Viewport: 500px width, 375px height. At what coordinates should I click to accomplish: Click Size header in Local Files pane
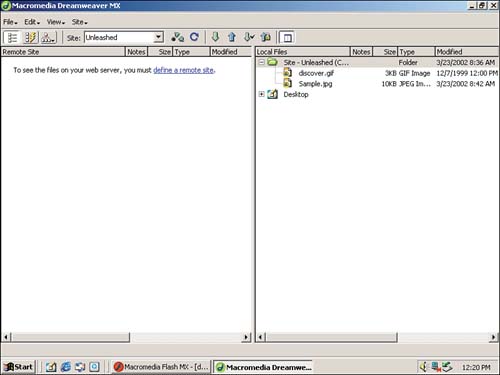point(385,52)
